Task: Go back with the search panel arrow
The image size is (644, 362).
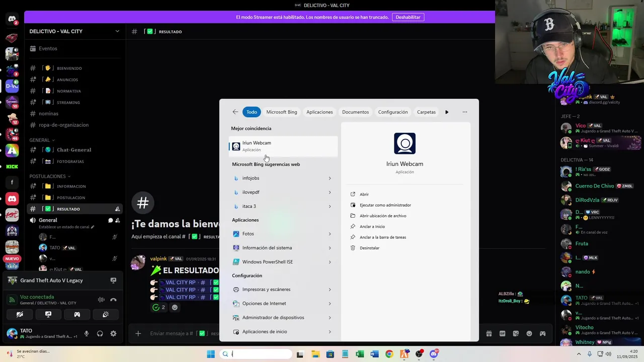Action: coord(235,112)
